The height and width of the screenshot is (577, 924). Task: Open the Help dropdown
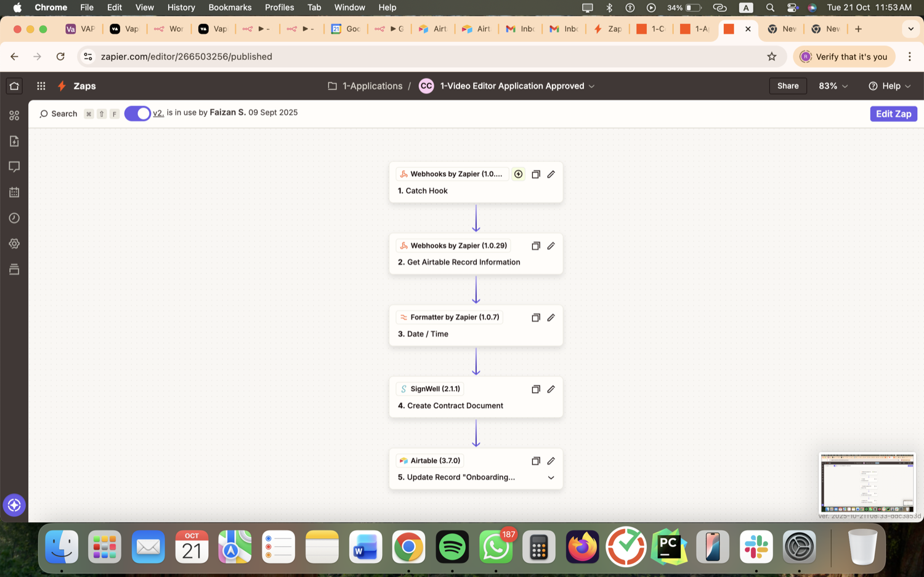pyautogui.click(x=890, y=86)
